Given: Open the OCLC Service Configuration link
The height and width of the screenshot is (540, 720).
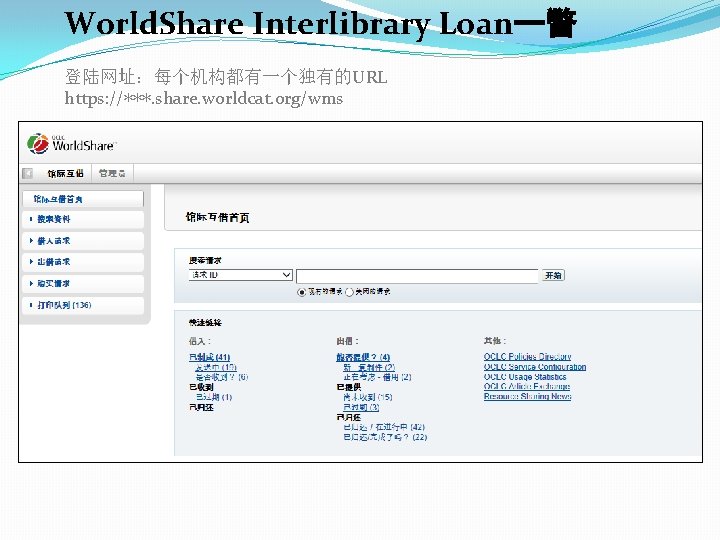Looking at the screenshot, I should tap(535, 366).
